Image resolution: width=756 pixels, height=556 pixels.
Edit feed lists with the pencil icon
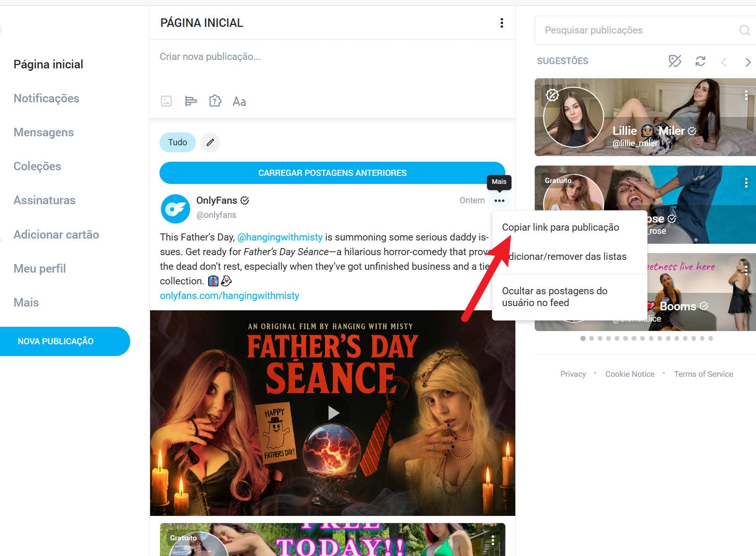tap(210, 142)
